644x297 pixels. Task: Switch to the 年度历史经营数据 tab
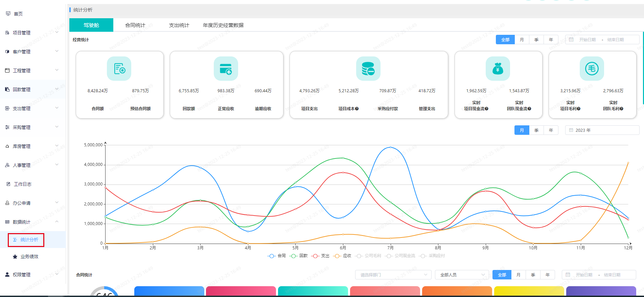click(223, 25)
